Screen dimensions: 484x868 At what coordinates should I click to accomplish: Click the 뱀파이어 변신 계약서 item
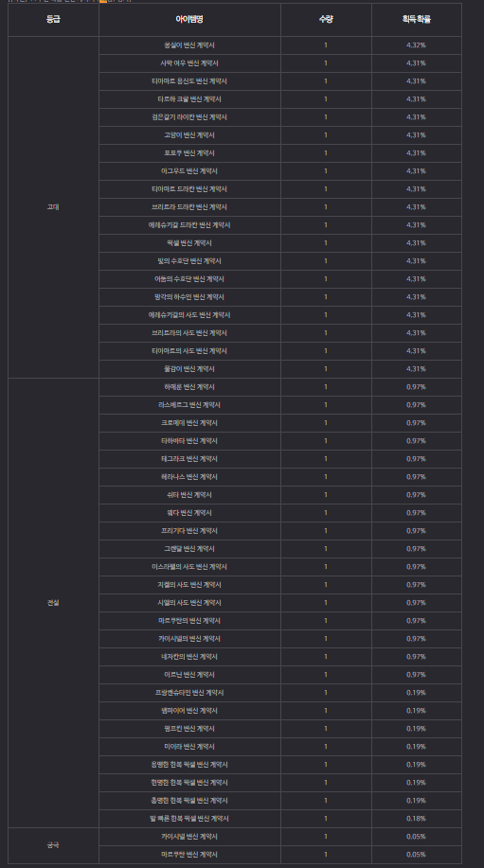[189, 711]
